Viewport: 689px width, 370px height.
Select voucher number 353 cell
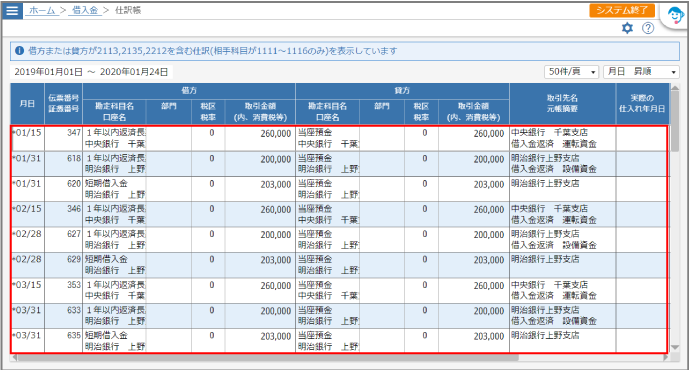[x=63, y=290]
